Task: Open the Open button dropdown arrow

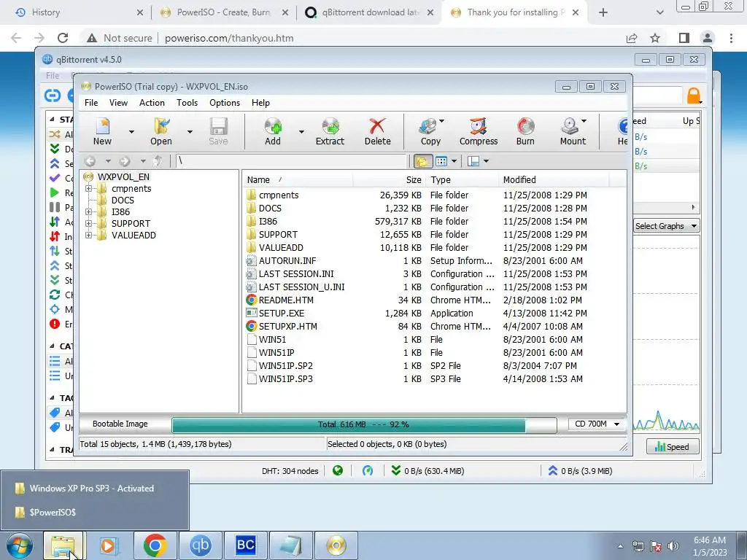Action: [x=190, y=131]
